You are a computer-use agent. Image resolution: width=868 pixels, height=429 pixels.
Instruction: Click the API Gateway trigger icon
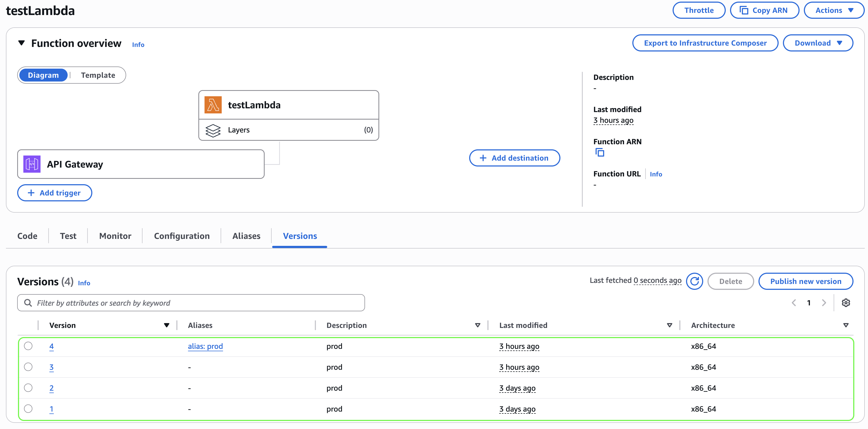(32, 164)
